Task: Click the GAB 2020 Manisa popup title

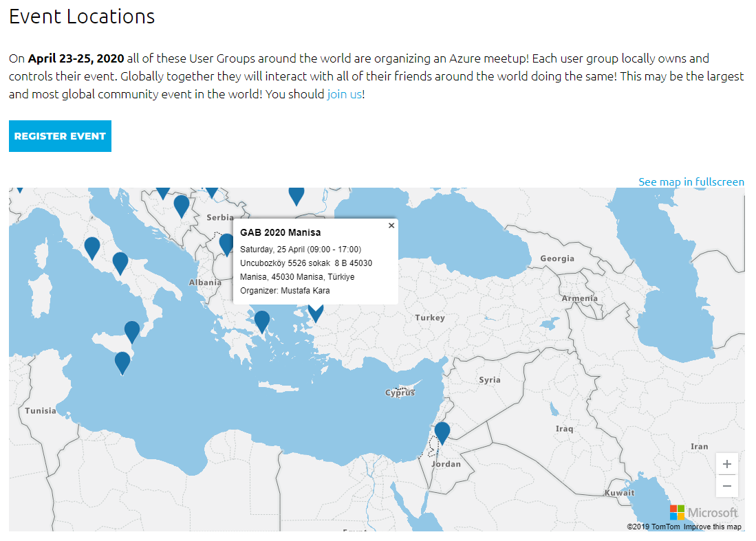Action: (x=280, y=232)
